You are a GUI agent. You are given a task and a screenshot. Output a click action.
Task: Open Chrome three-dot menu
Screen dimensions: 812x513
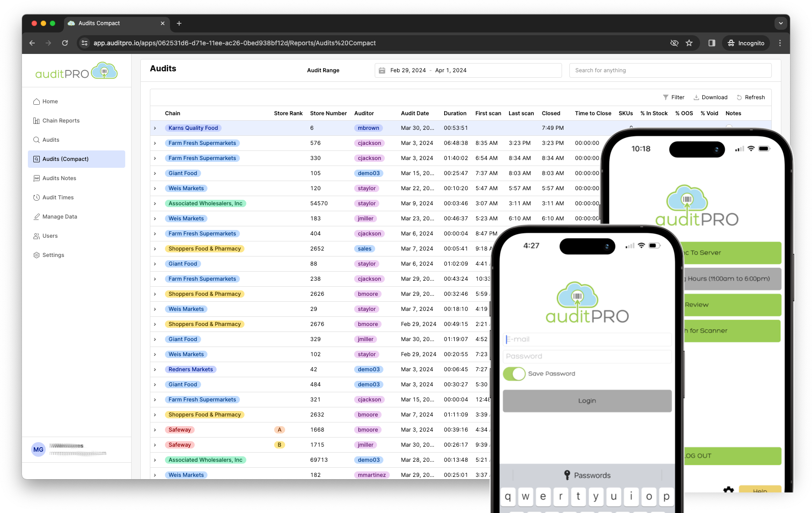(780, 43)
